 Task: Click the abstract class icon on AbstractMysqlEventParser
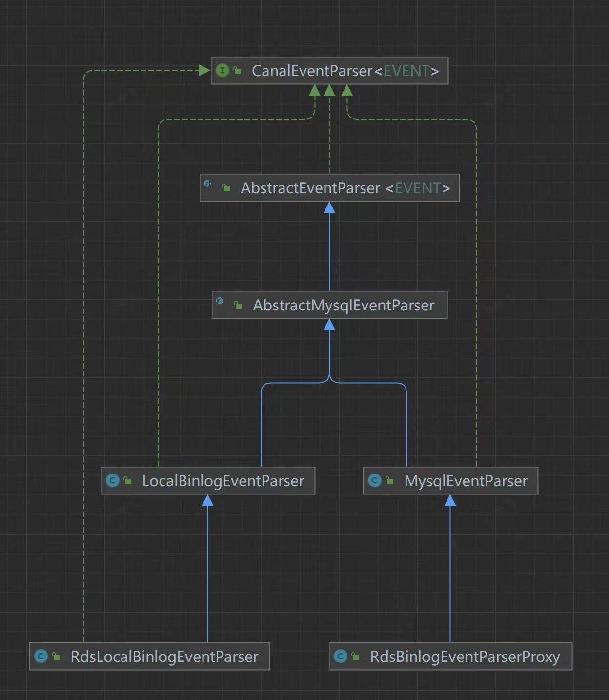tap(220, 301)
